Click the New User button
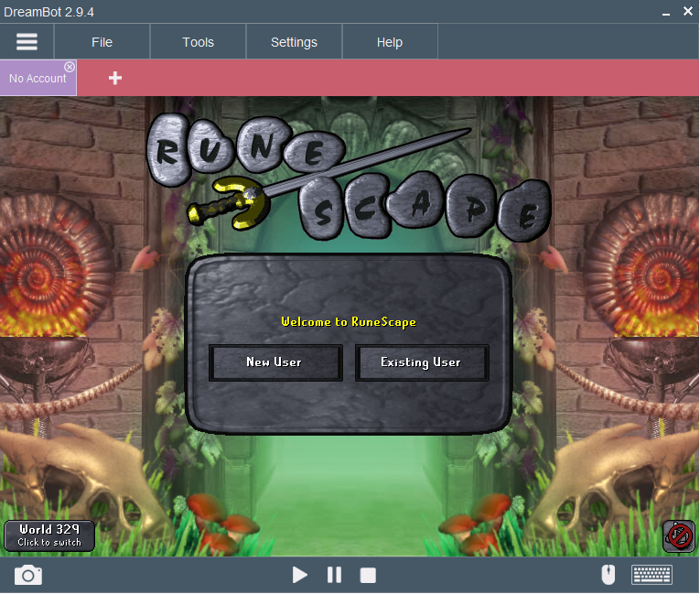Screen dimensions: 700x594 tap(275, 362)
